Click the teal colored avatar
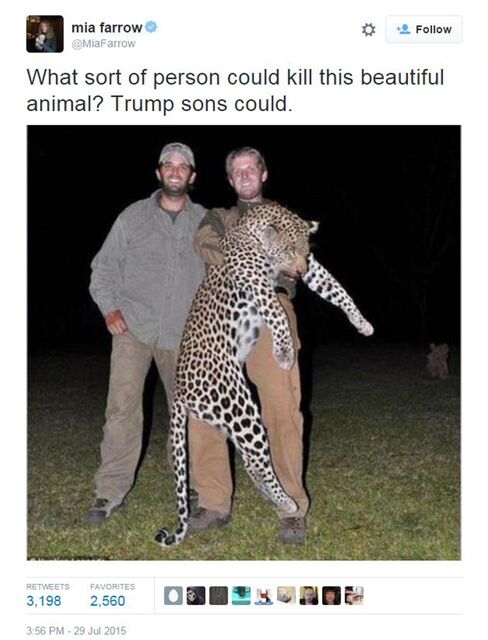Viewport: 488px width, 640px height. [x=241, y=596]
